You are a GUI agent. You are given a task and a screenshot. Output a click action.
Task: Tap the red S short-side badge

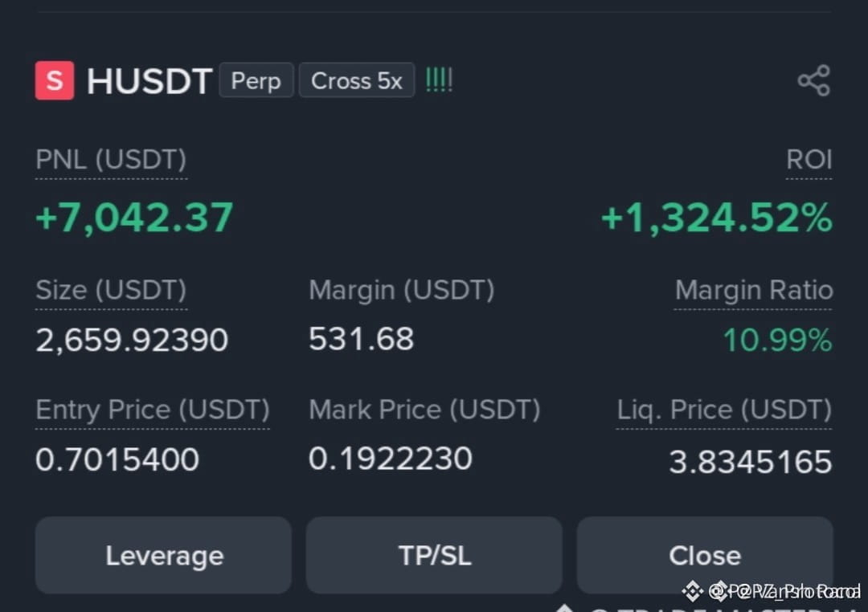(x=55, y=81)
